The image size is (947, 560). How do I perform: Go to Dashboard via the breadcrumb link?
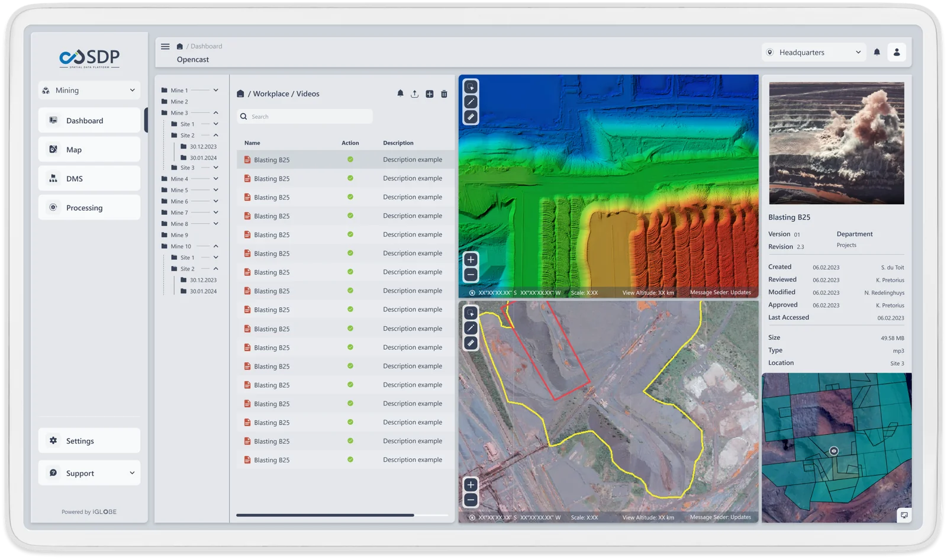(x=206, y=46)
